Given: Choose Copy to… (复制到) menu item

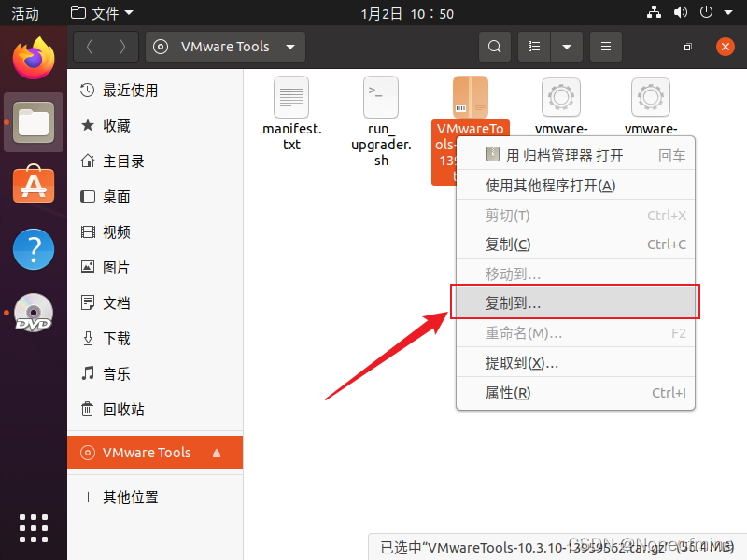Looking at the screenshot, I should [575, 302].
